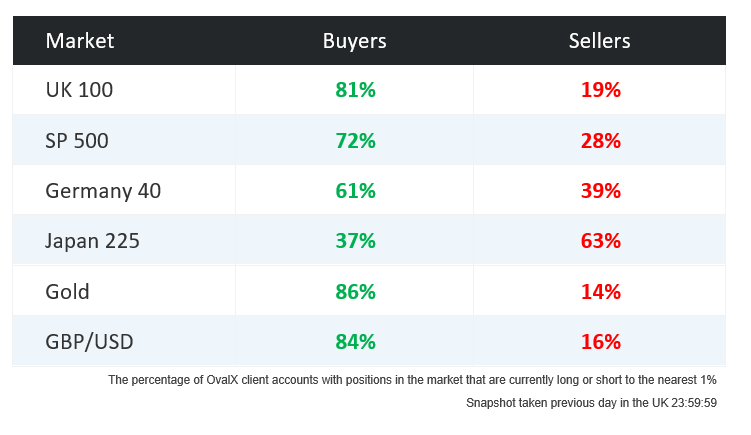This screenshot has width=751, height=435.
Task: Click the Buyers column header
Action: (354, 41)
